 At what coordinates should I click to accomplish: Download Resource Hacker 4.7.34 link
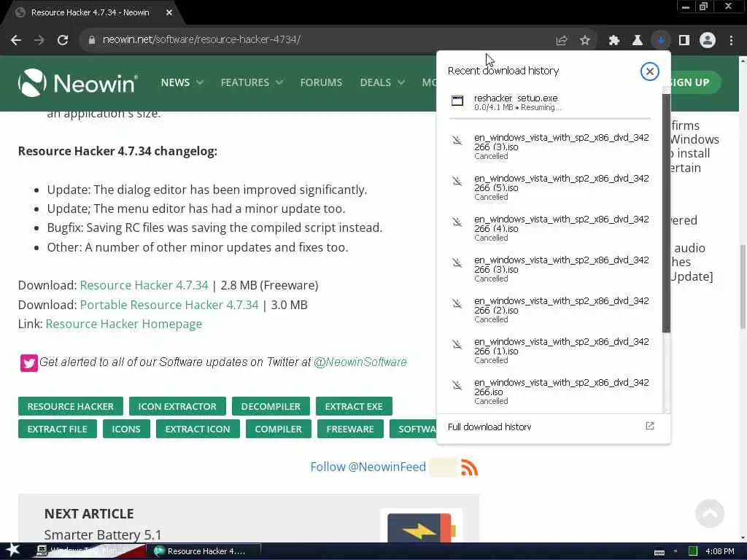click(144, 285)
